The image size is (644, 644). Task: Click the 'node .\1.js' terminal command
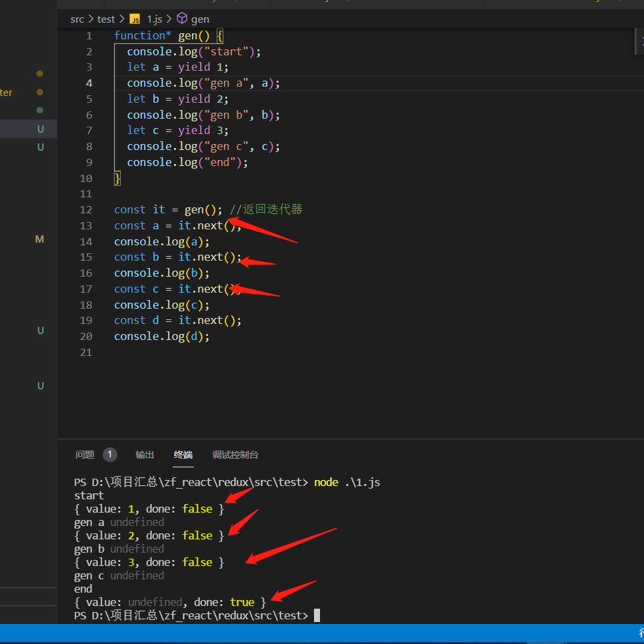(x=347, y=482)
